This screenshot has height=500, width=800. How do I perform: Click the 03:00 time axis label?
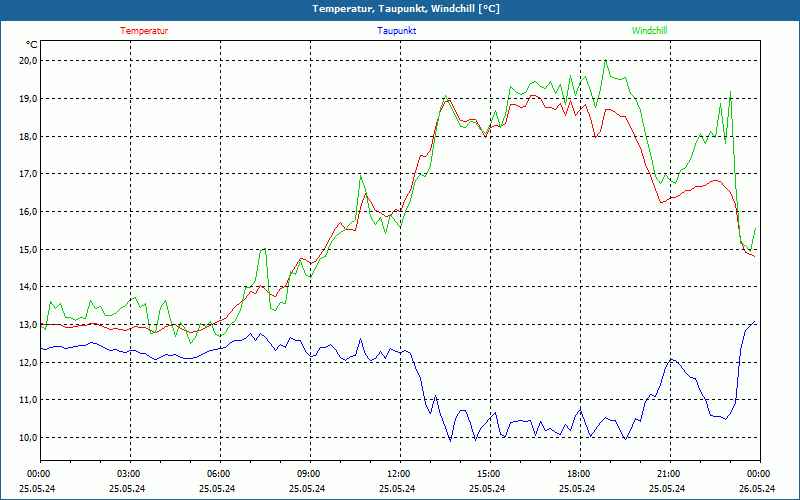coord(129,473)
